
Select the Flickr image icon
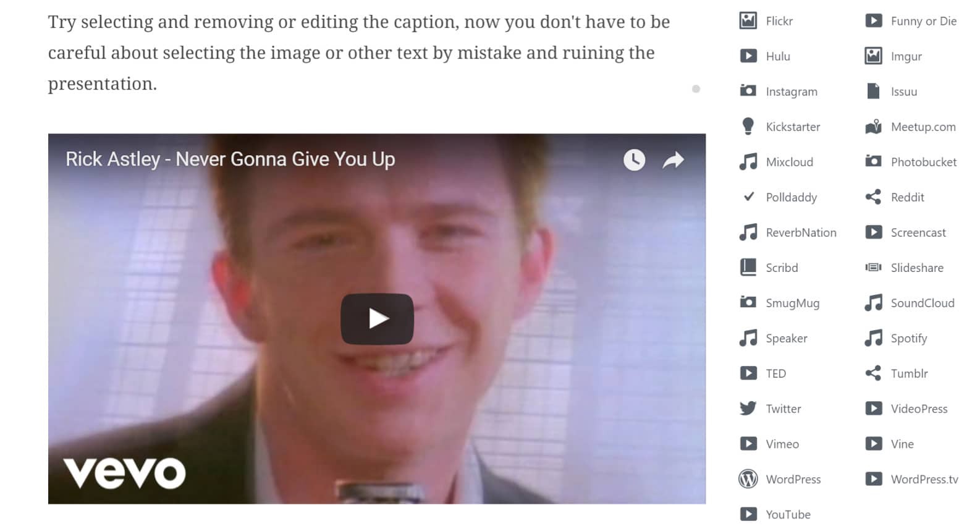(x=748, y=20)
